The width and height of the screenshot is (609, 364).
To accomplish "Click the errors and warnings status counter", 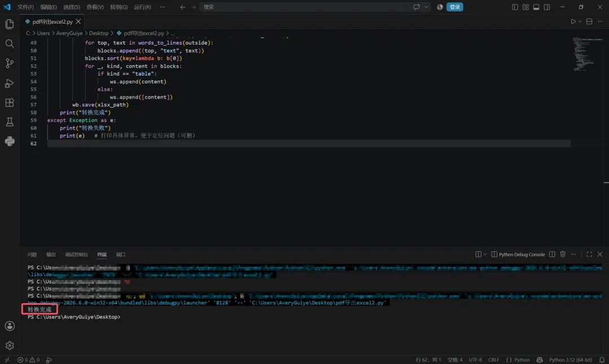I will (28, 360).
